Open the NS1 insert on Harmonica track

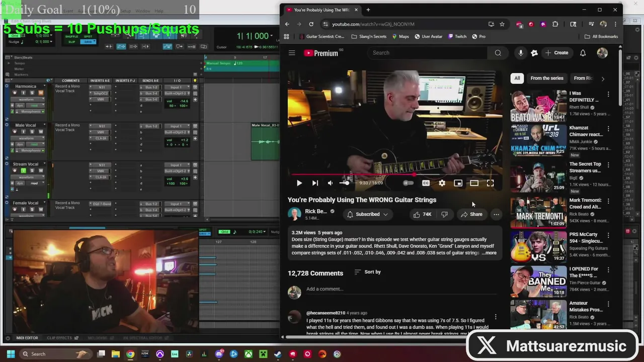click(101, 87)
